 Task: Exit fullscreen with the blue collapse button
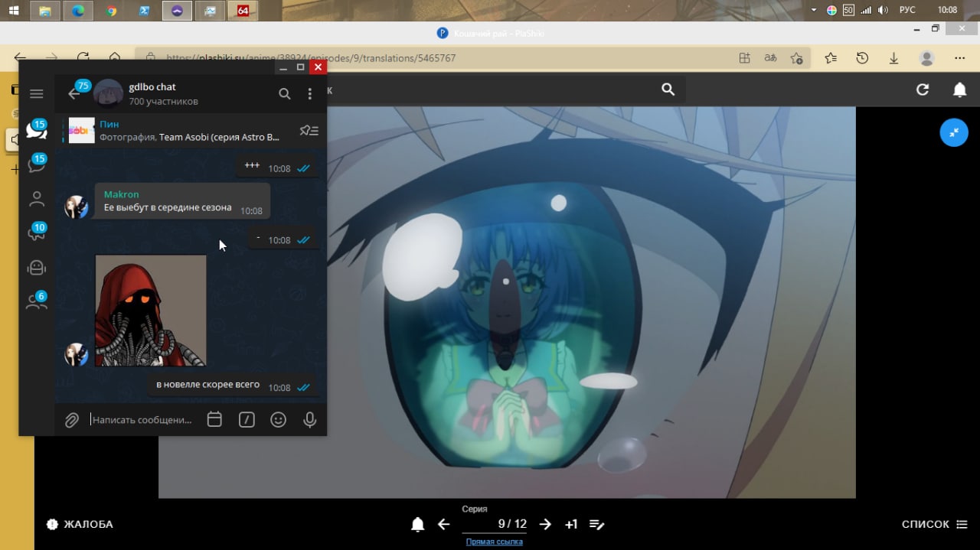pos(954,132)
